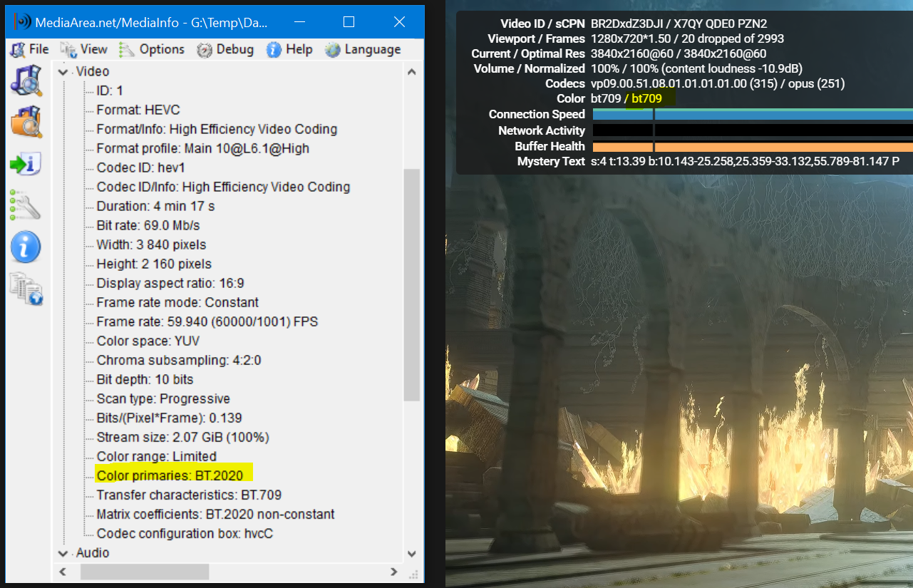Image resolution: width=913 pixels, height=588 pixels.
Task: Click the MediaInfo app icon in the title bar
Action: tap(24, 22)
